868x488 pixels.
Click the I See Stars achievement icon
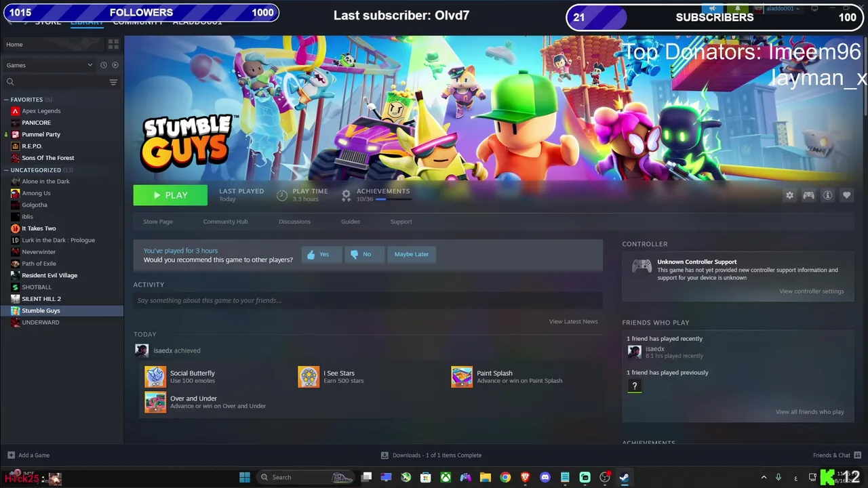309,377
